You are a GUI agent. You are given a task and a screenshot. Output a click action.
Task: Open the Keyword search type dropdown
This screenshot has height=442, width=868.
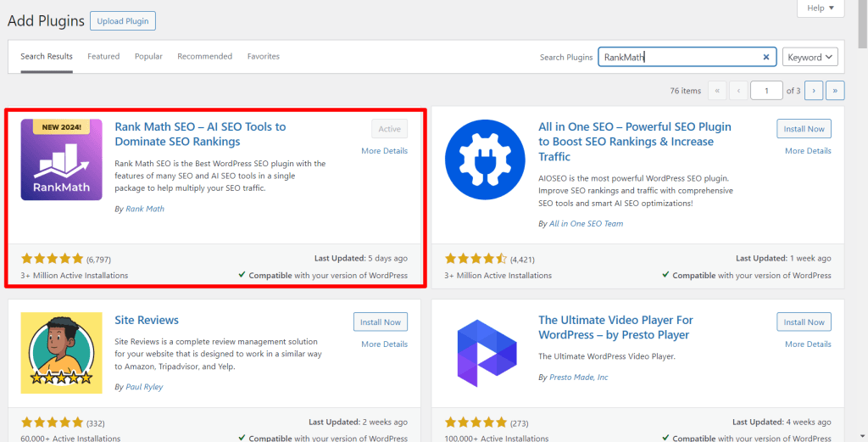(810, 57)
